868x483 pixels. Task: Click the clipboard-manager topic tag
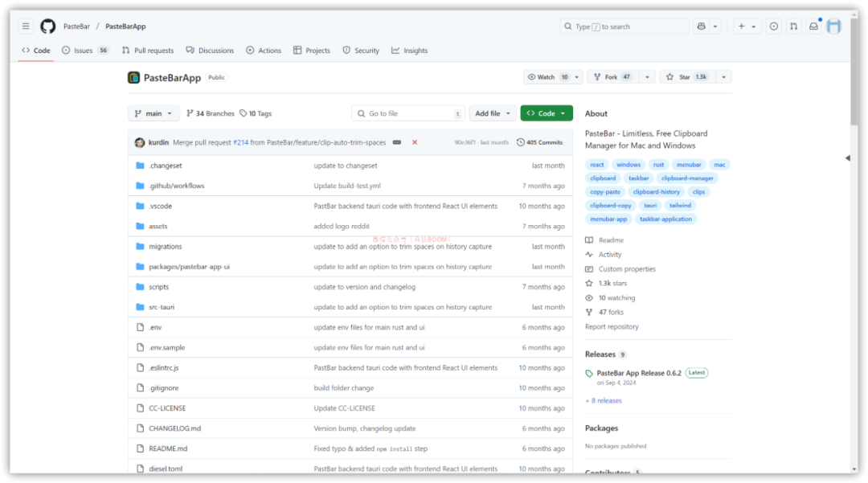click(687, 178)
